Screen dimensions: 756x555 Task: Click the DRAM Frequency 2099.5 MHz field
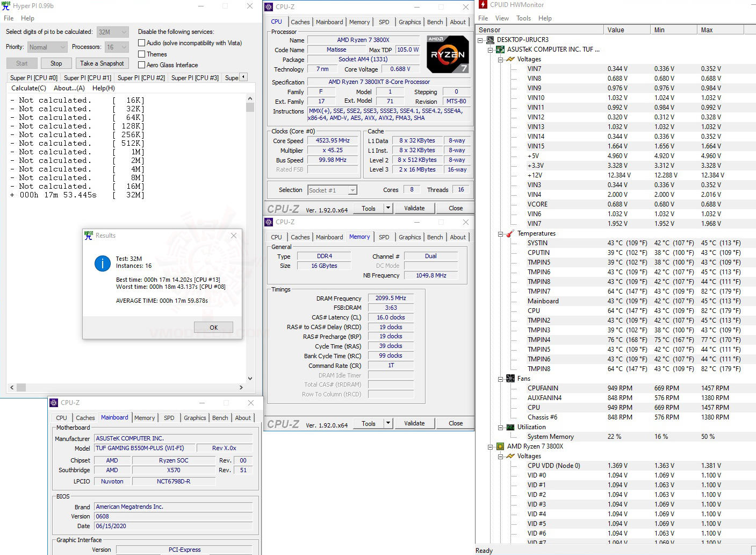[391, 298]
